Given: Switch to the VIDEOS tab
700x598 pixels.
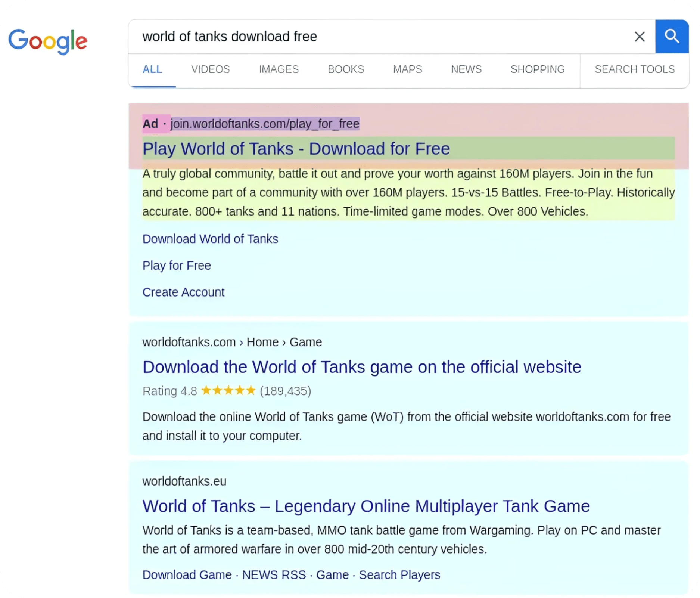Looking at the screenshot, I should (x=211, y=69).
